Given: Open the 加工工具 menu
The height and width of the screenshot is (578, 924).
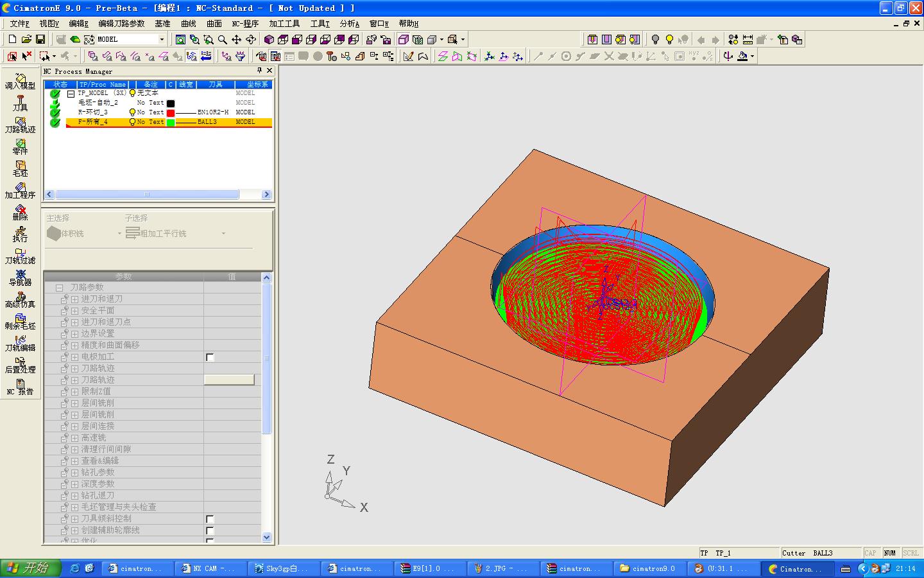Looking at the screenshot, I should tap(284, 24).
